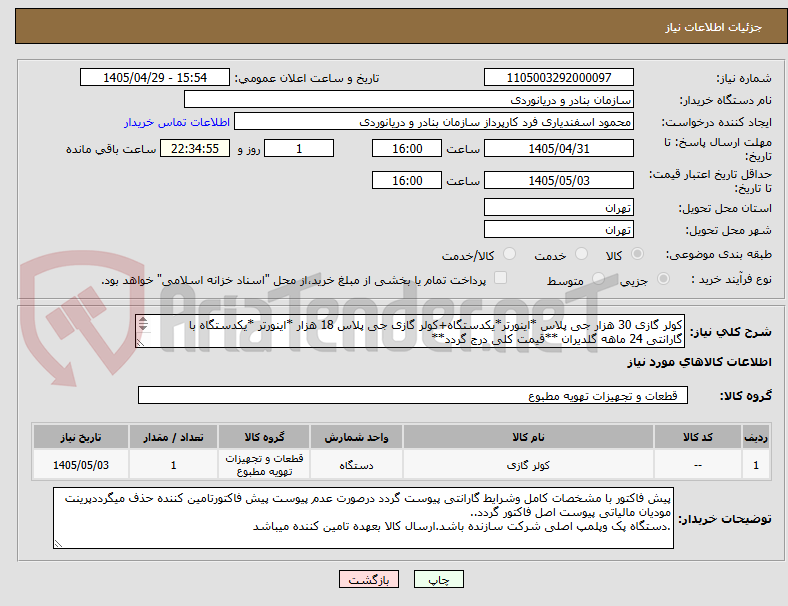
Task: Click the resize grip of شرح کلی نیاز box
Action: click(x=140, y=343)
